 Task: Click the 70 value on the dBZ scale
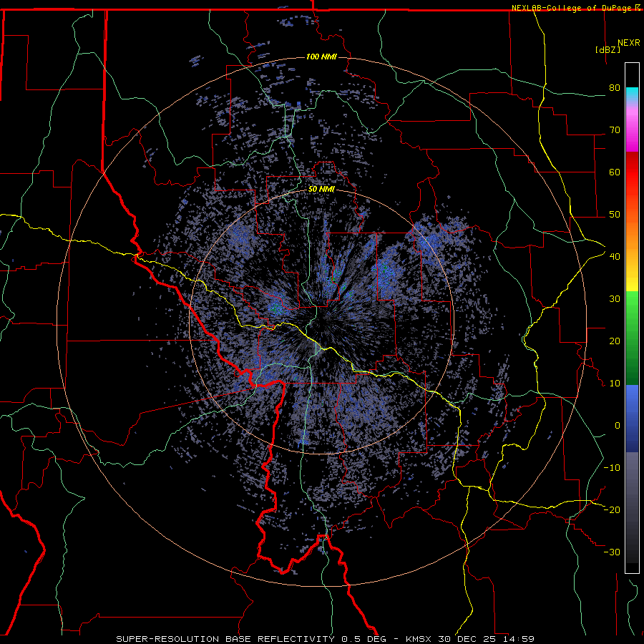coord(615,130)
